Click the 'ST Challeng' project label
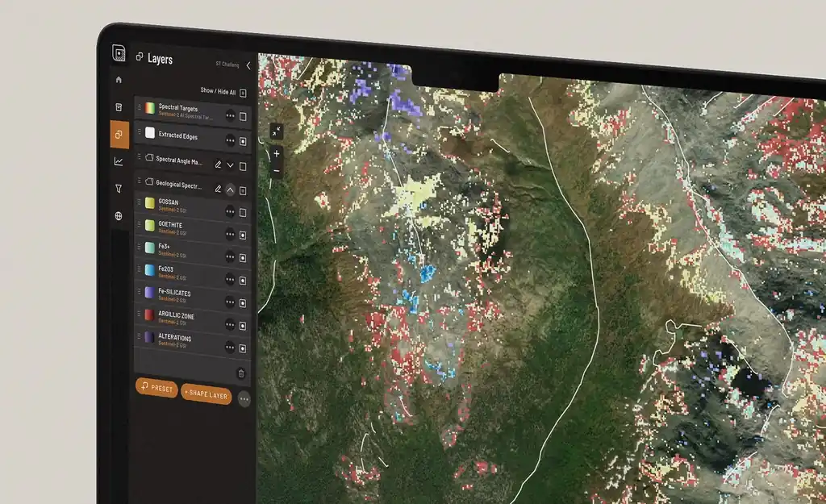 [227, 65]
